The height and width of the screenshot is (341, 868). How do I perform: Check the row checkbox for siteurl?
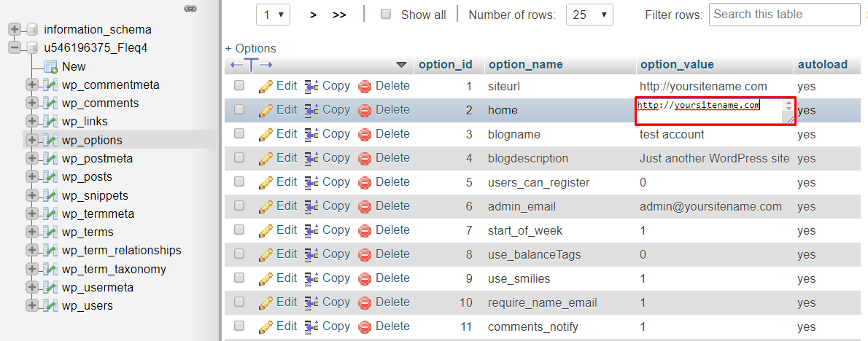[239, 86]
